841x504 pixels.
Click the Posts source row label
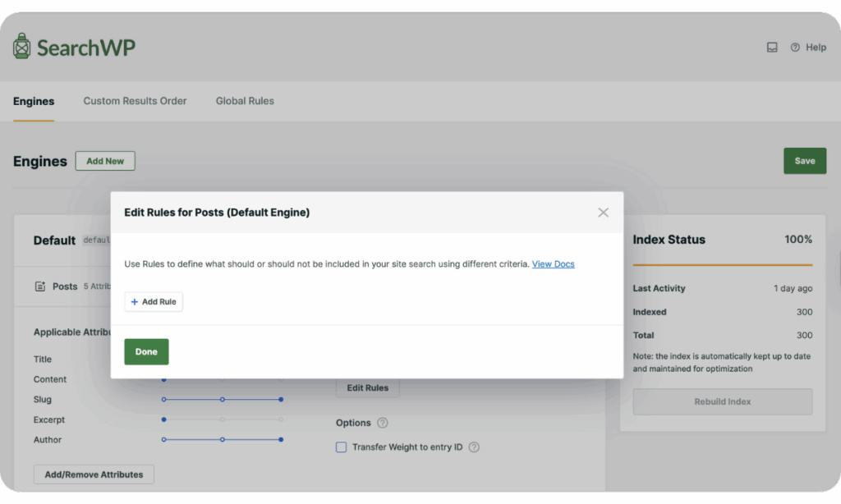[x=65, y=286]
